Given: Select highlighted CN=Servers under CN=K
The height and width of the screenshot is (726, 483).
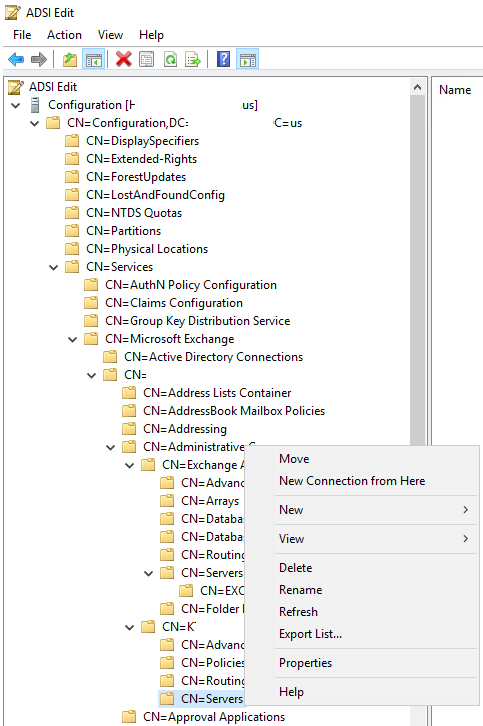Looking at the screenshot, I should 212,699.
